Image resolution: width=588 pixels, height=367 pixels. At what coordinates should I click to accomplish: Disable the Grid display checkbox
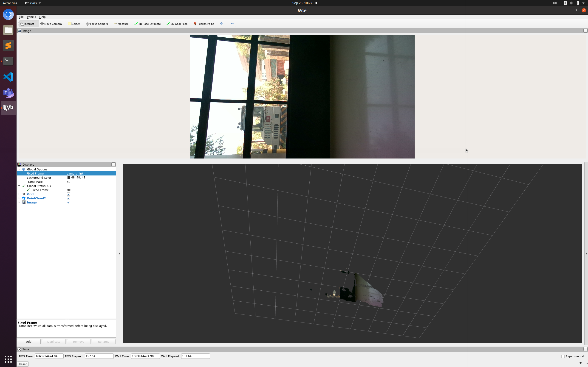click(68, 194)
